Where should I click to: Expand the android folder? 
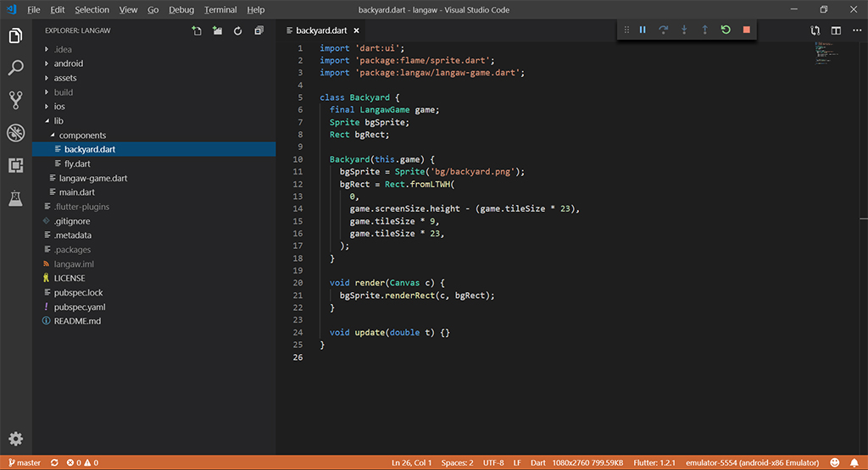pyautogui.click(x=68, y=64)
